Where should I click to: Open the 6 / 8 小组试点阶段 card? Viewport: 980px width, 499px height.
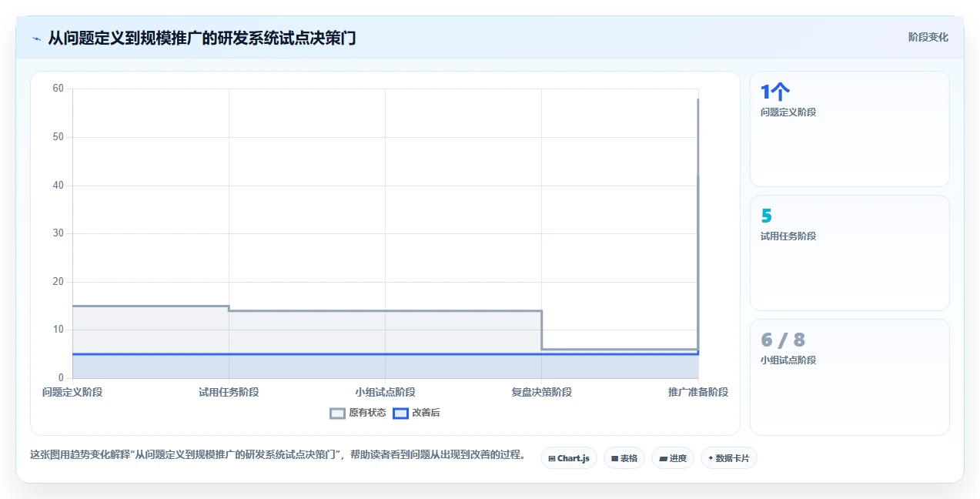pos(850,377)
